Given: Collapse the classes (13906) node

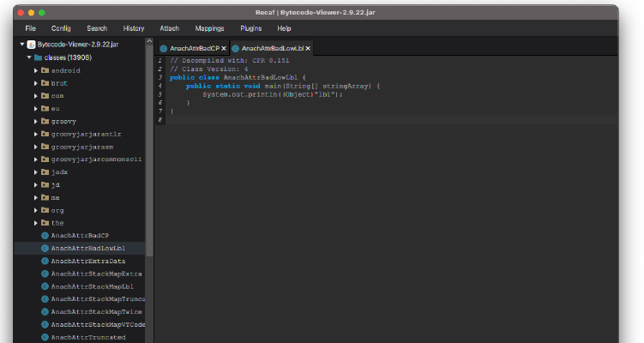Looking at the screenshot, I should pyautogui.click(x=29, y=57).
